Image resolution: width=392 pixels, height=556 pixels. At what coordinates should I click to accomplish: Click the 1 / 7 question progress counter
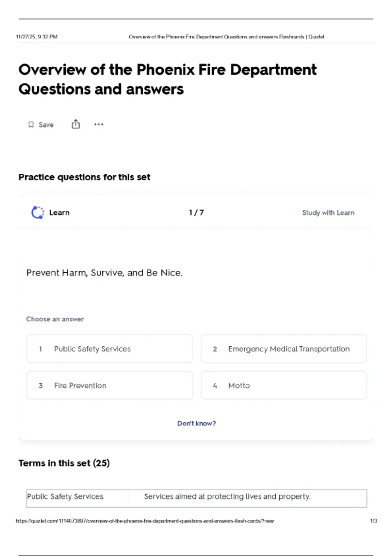point(196,213)
